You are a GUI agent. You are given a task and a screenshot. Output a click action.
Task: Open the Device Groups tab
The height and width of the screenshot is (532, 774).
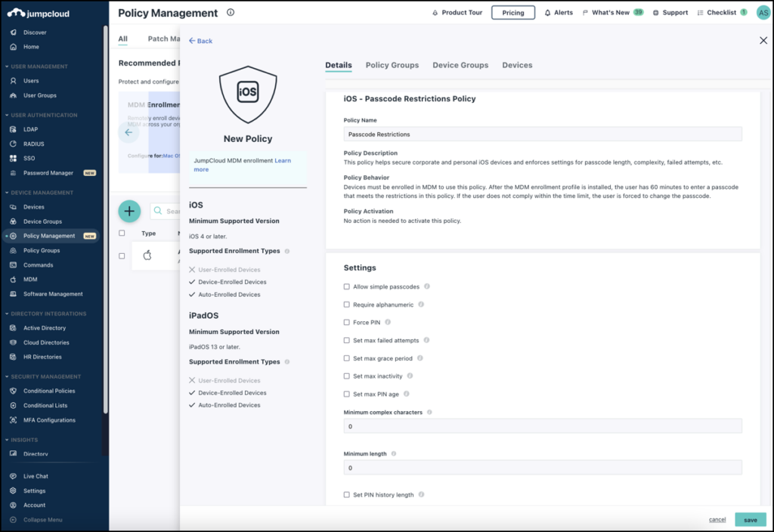click(x=460, y=65)
